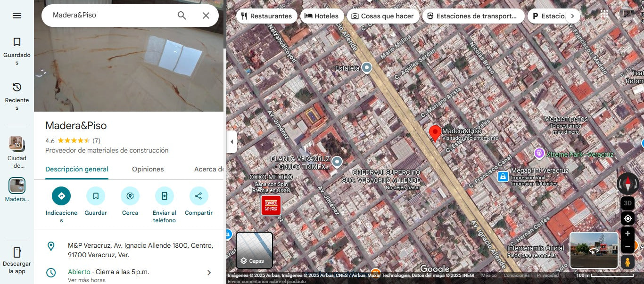Clear the Madera&Piso search text
This screenshot has width=644, height=284.
(206, 16)
